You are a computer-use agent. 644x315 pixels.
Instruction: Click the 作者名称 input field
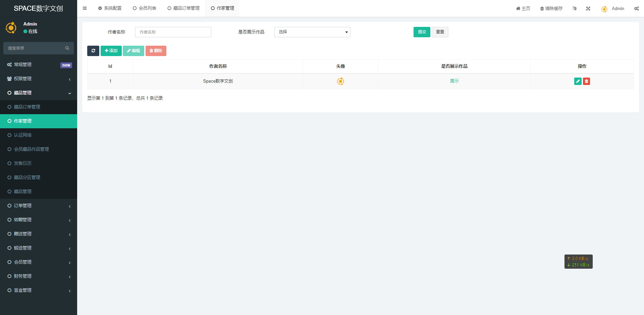click(x=173, y=32)
